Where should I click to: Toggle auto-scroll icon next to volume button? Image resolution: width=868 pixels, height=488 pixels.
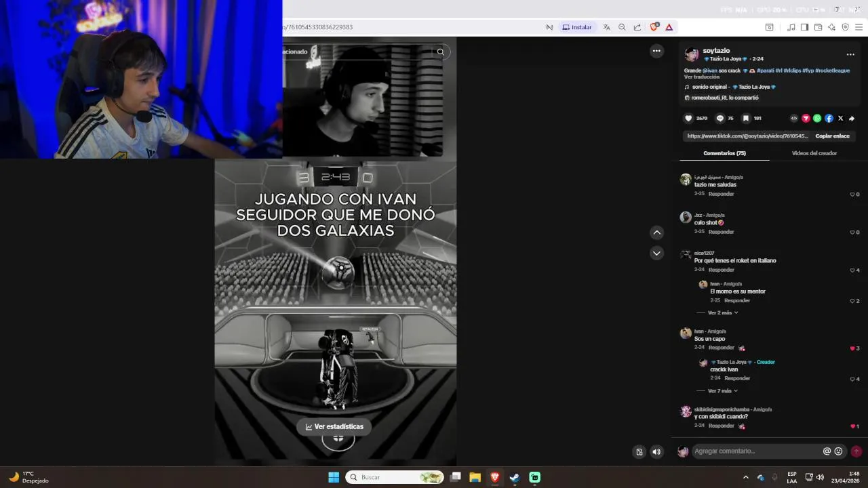639,451
